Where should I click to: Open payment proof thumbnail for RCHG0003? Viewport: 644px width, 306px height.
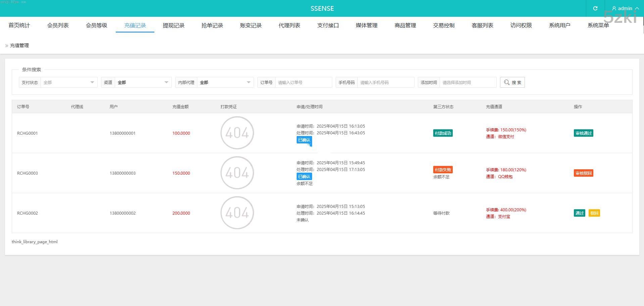237,173
